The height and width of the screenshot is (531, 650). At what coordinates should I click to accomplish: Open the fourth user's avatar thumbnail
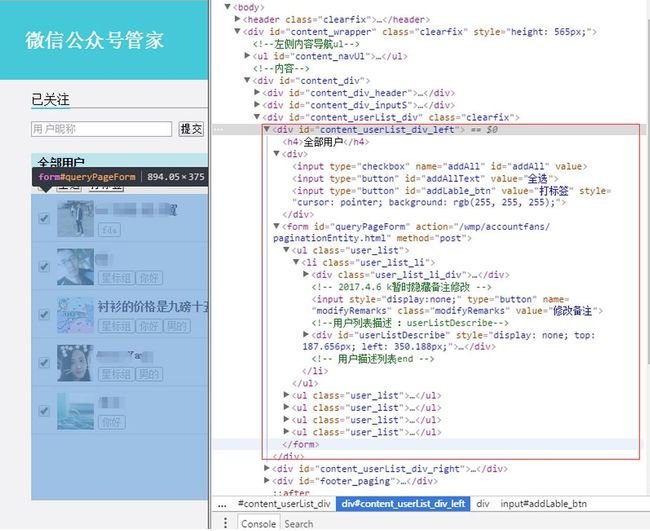(x=75, y=363)
